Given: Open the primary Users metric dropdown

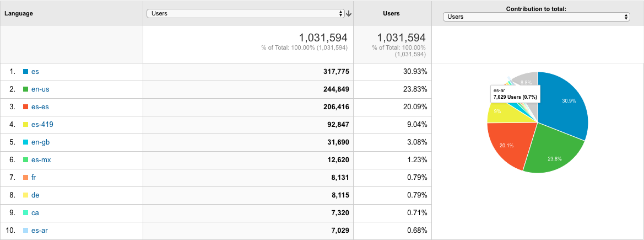Looking at the screenshot, I should 245,14.
